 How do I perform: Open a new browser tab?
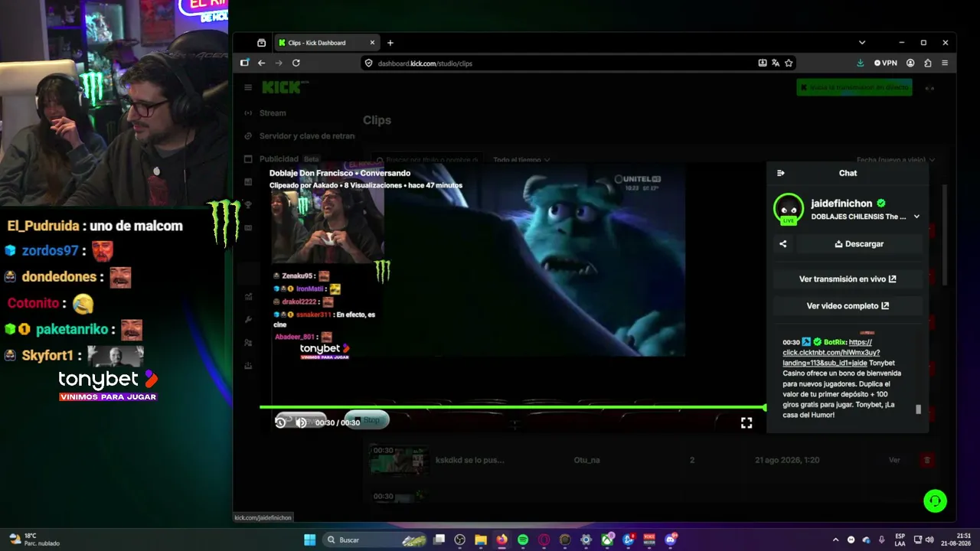[390, 43]
